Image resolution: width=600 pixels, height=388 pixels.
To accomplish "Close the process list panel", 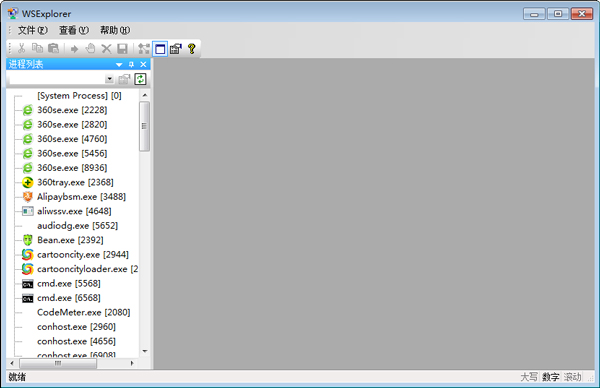I will [x=143, y=64].
